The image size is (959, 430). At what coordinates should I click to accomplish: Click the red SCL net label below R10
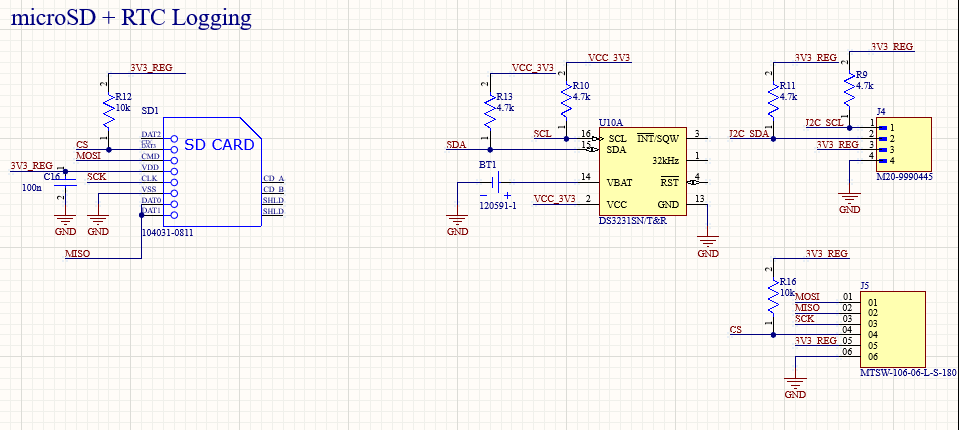click(542, 133)
